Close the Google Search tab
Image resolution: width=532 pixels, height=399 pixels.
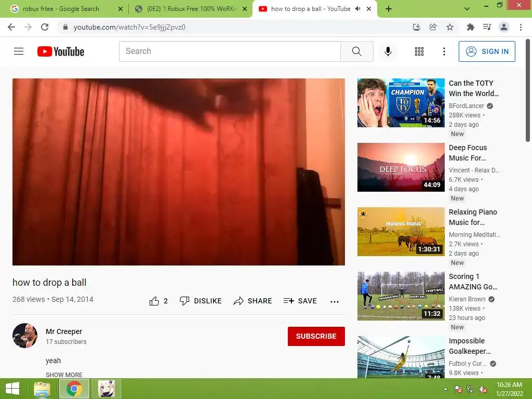coord(121,9)
